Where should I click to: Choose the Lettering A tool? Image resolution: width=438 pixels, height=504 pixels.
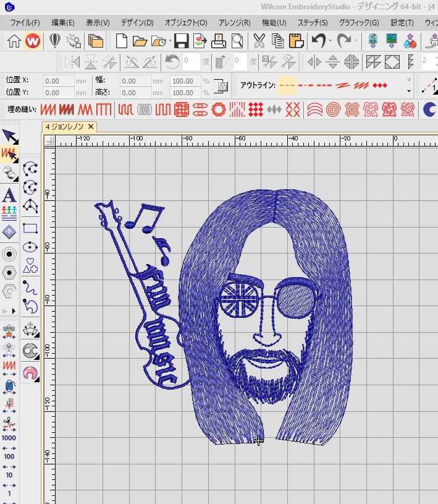coord(9,195)
